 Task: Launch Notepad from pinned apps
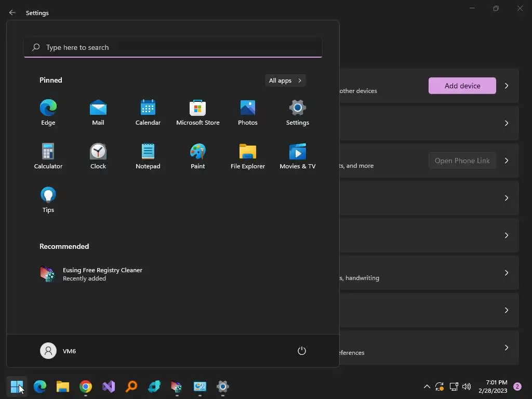click(148, 156)
